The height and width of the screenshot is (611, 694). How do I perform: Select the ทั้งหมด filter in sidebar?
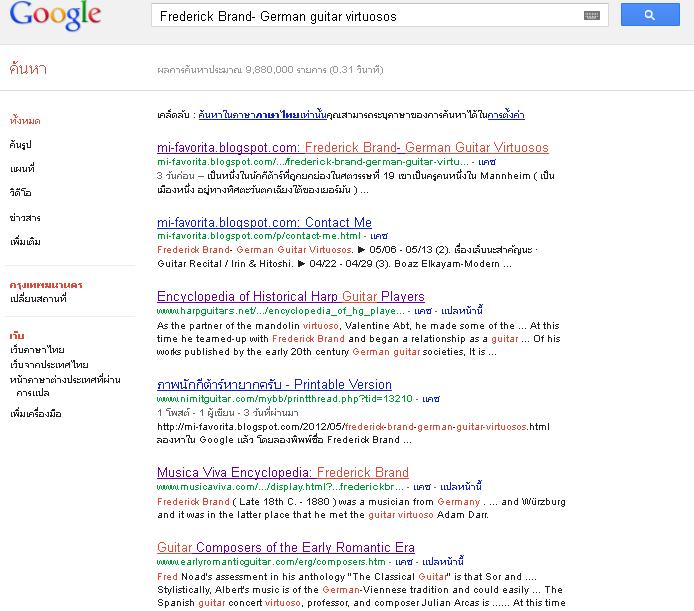[25, 120]
